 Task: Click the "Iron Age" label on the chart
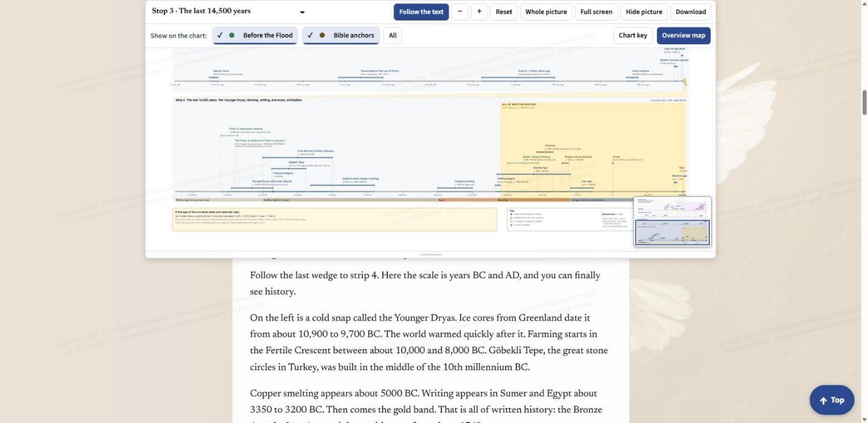tap(587, 181)
